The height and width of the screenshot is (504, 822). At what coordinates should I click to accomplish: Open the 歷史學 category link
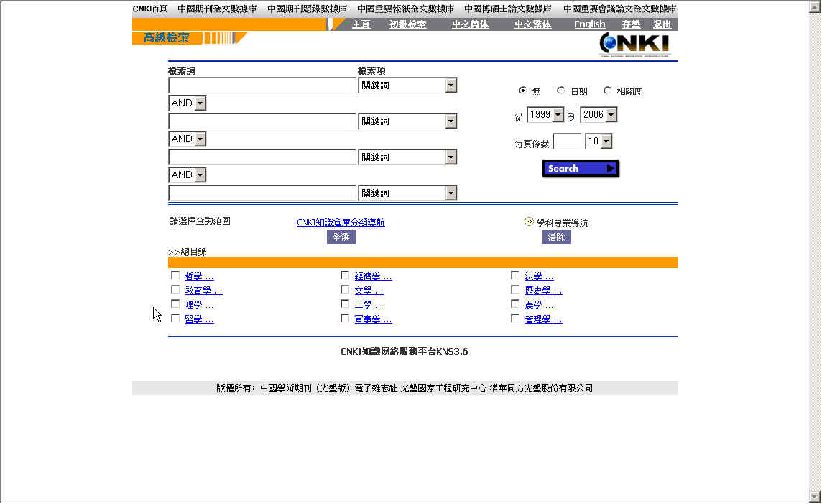point(543,290)
